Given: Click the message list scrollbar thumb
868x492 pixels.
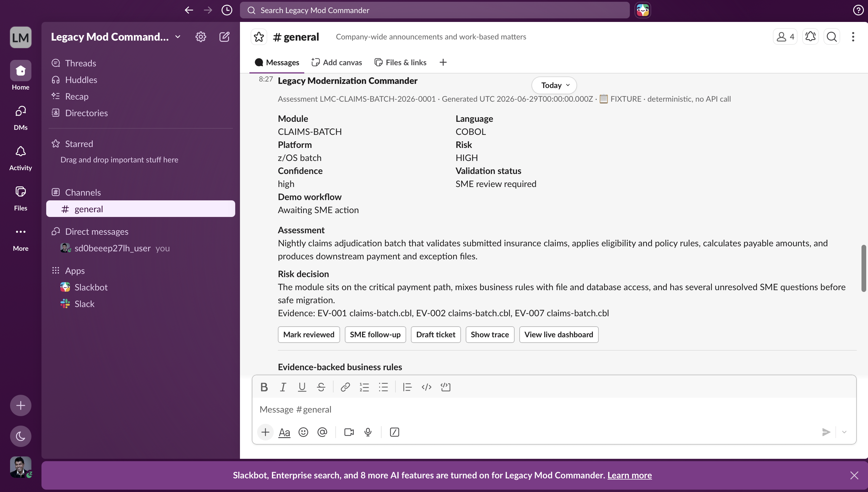Looking at the screenshot, I should click(864, 268).
